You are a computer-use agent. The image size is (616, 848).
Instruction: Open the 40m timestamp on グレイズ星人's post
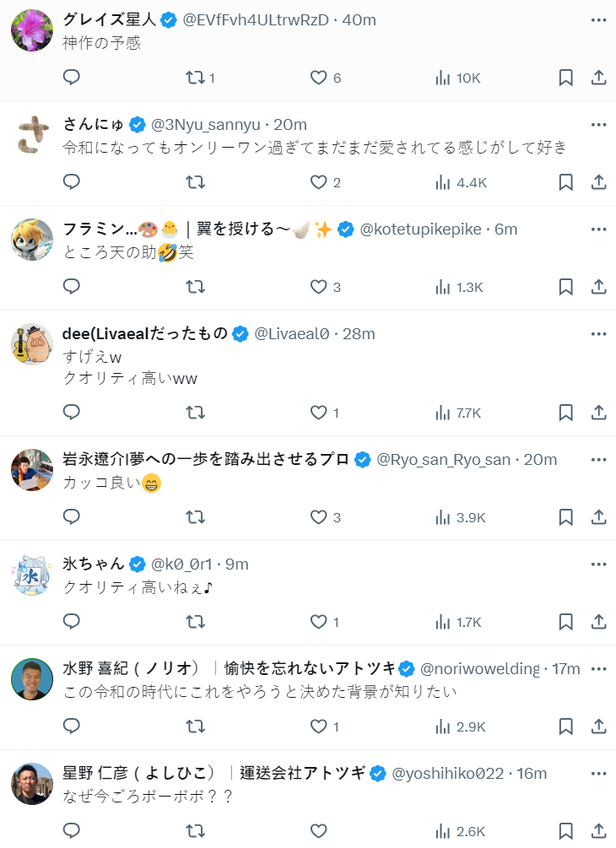[359, 20]
